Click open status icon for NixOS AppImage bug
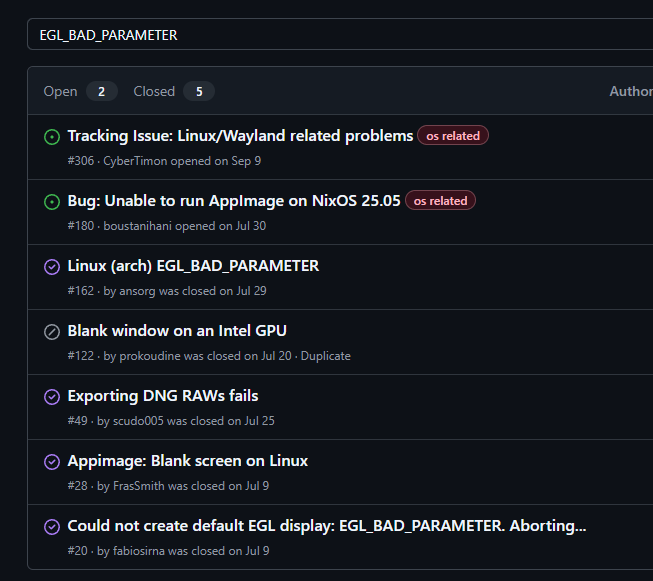 52,202
